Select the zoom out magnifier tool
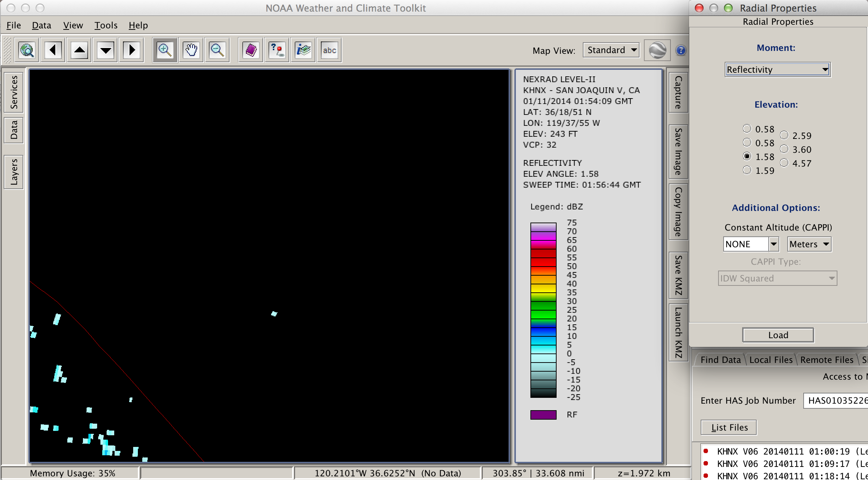 (x=218, y=50)
